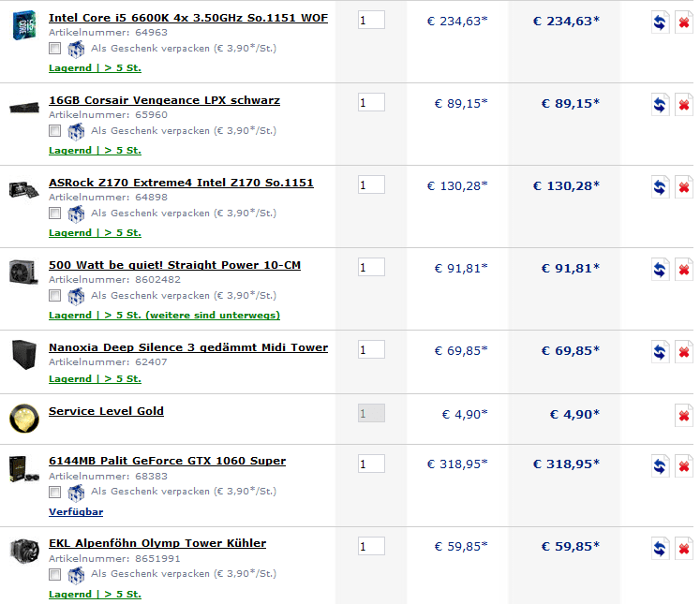
Task: Click Lagernd stock link under Intel Core i5
Action: tap(95, 68)
